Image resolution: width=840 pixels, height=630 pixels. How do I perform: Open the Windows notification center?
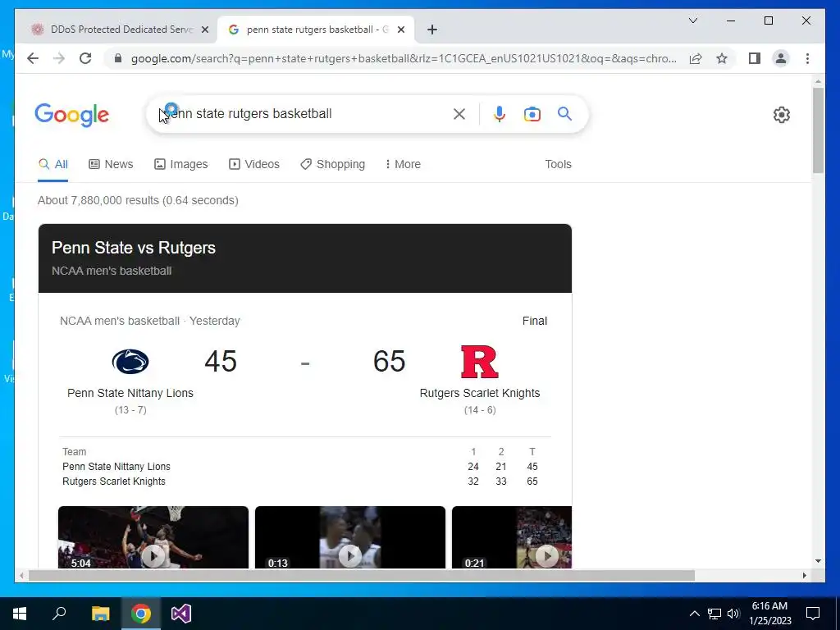[813, 614]
